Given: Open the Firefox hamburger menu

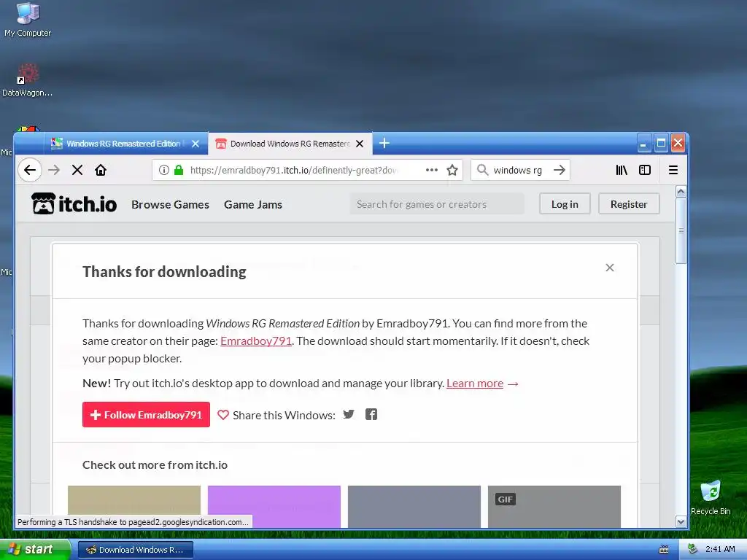Looking at the screenshot, I should [x=673, y=170].
